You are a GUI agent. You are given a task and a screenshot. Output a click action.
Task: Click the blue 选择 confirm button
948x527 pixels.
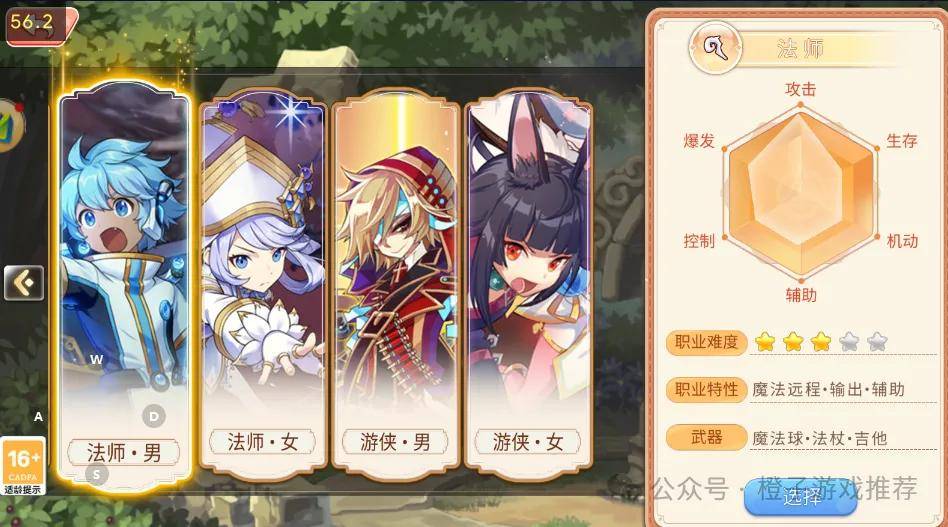[x=801, y=497]
